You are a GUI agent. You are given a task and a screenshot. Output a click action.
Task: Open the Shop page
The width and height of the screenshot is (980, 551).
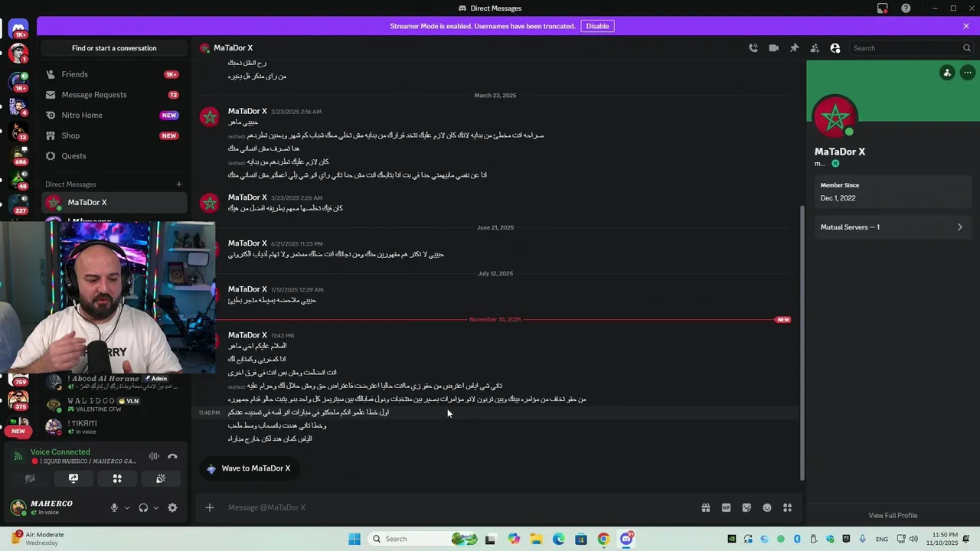(x=113, y=135)
